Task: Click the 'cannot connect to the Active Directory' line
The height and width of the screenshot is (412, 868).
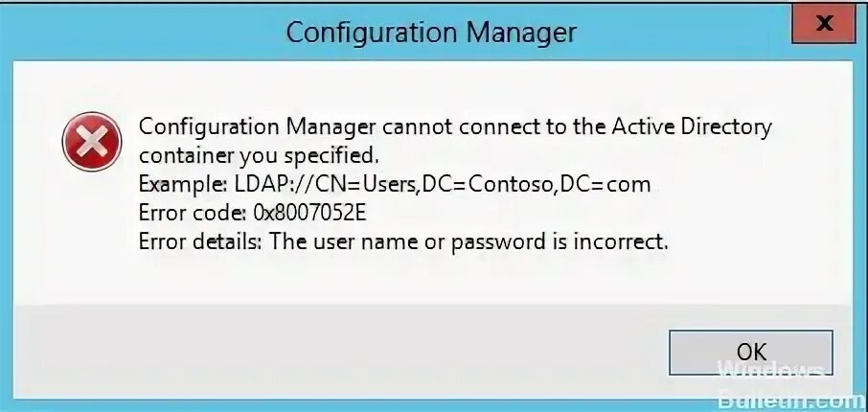Action: pyautogui.click(x=455, y=126)
